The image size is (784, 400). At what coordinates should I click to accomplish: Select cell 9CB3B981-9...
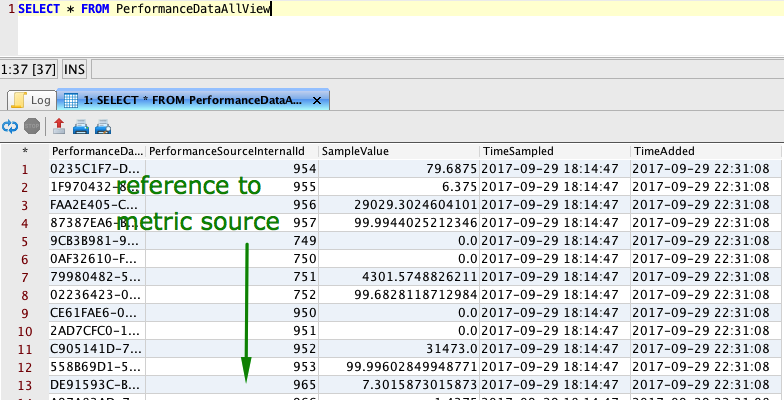98,241
